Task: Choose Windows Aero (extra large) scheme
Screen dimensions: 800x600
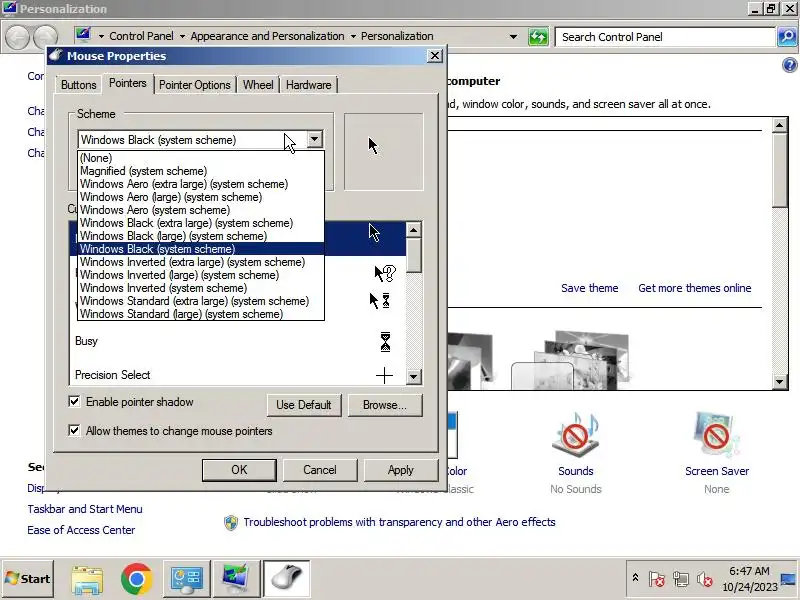Action: click(x=201, y=184)
